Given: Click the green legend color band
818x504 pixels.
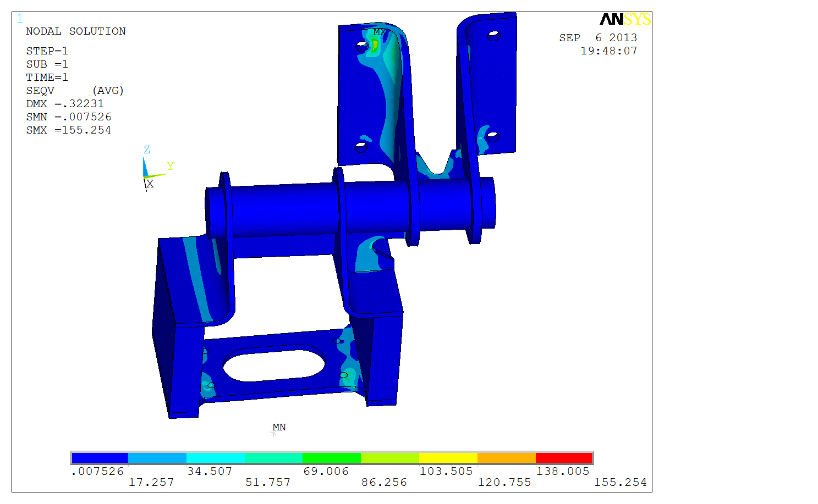Looking at the screenshot, I should (x=332, y=458).
